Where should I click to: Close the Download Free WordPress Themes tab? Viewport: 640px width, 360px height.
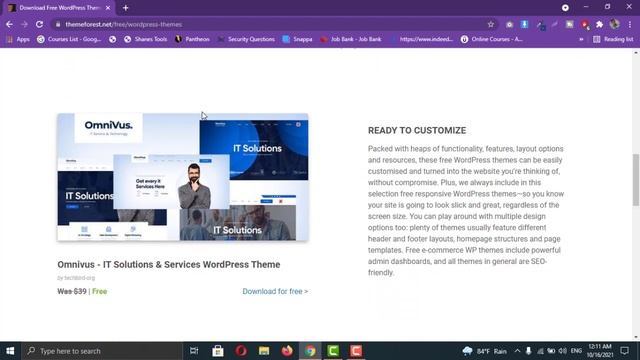click(x=108, y=8)
